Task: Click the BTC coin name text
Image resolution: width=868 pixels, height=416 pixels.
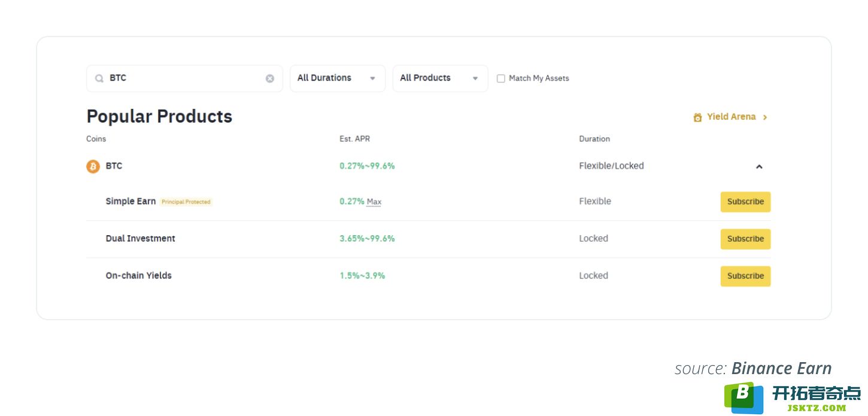Action: pos(114,166)
